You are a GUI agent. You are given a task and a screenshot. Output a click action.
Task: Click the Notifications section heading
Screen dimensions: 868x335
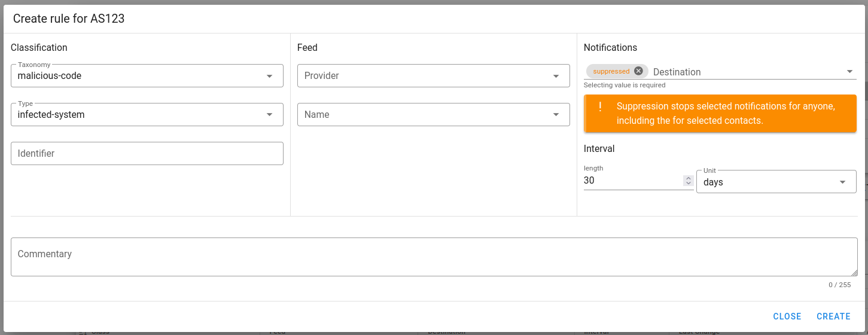(x=610, y=48)
